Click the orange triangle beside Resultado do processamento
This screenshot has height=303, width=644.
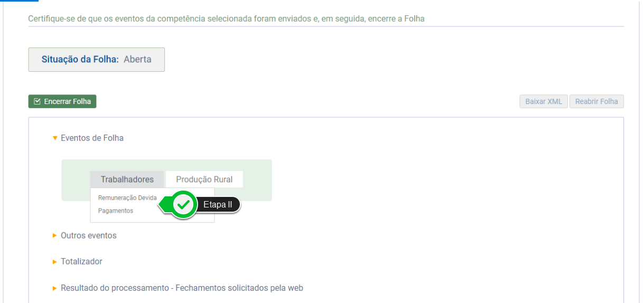(x=55, y=288)
